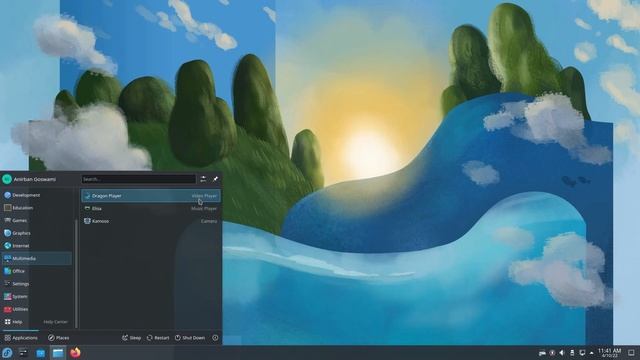This screenshot has width=640, height=360.
Task: Select the System category
Action: pos(37,296)
